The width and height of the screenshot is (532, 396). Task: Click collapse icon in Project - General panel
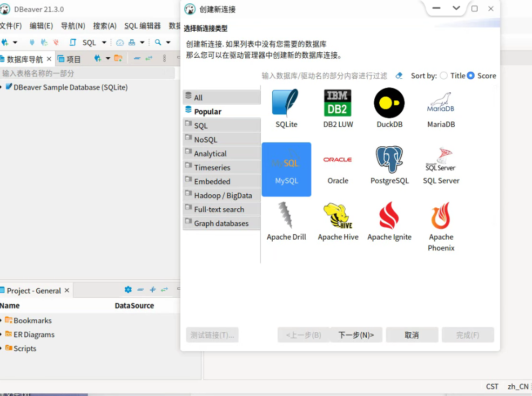coord(140,290)
